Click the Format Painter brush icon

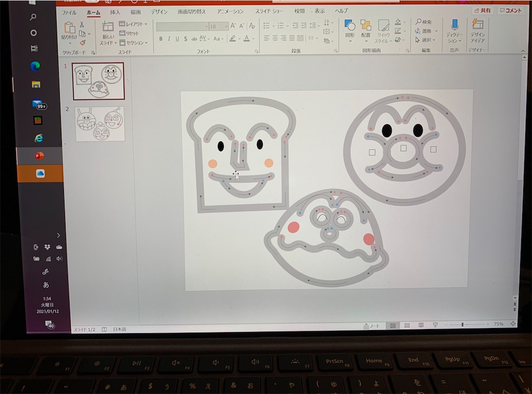click(x=83, y=43)
